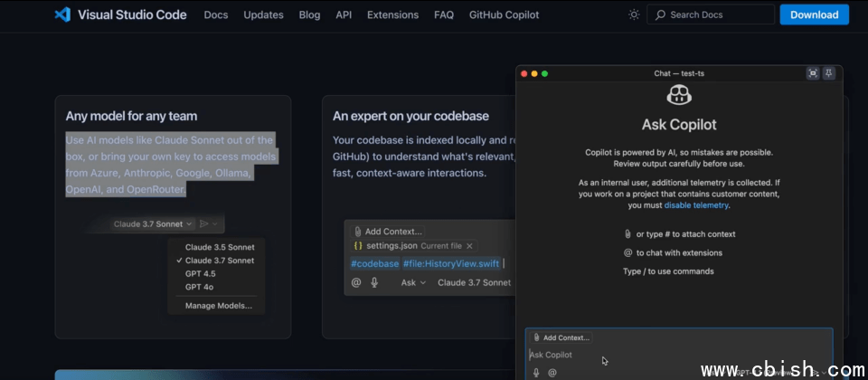Click the Copilot logo above Ask Copilot

click(x=679, y=95)
